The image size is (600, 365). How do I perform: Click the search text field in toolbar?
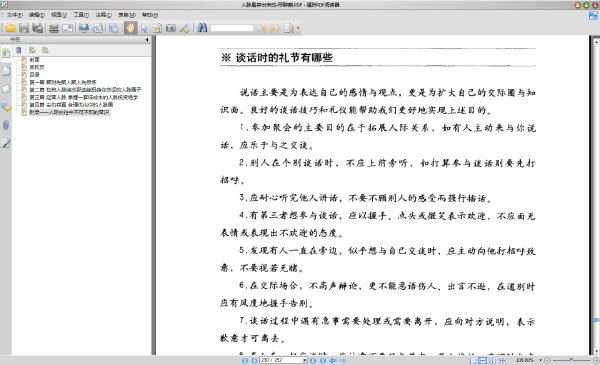[232, 28]
